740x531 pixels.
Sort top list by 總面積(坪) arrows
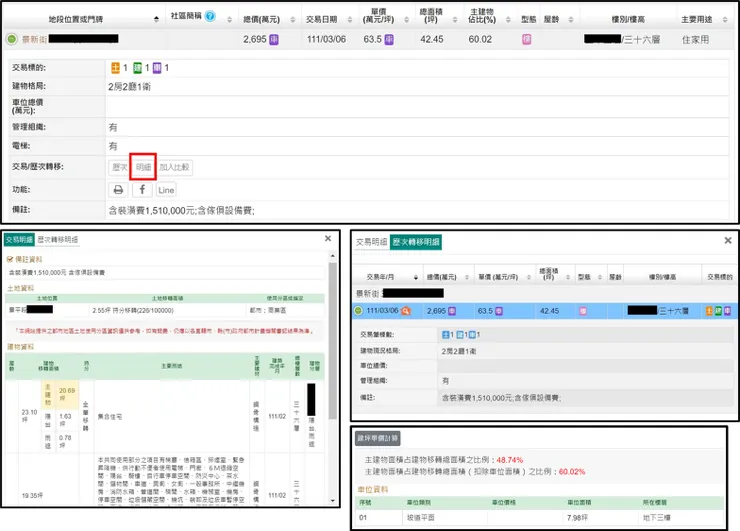tap(455, 19)
